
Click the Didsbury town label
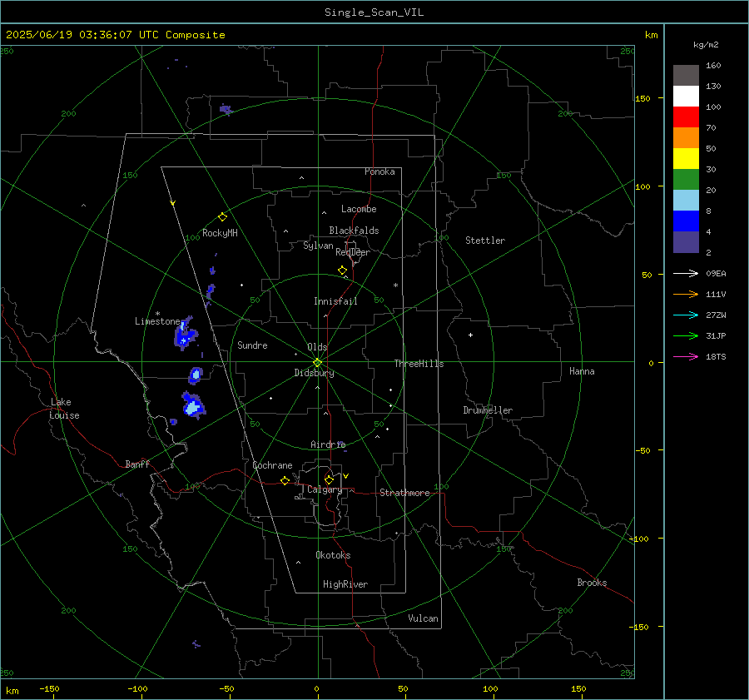click(314, 373)
